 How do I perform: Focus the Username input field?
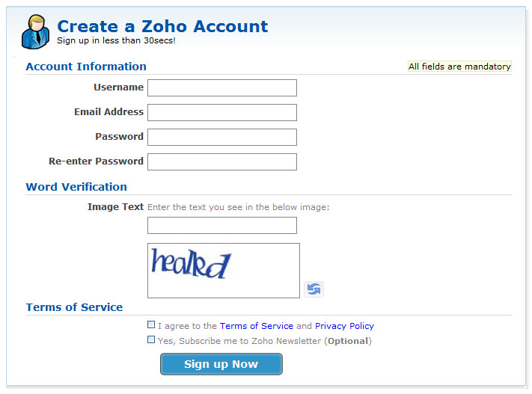click(x=222, y=87)
